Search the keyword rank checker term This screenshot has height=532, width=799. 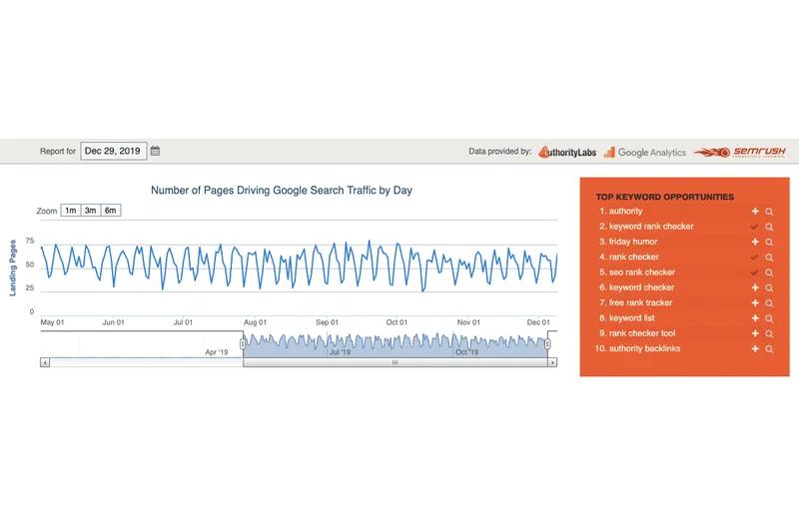click(769, 228)
